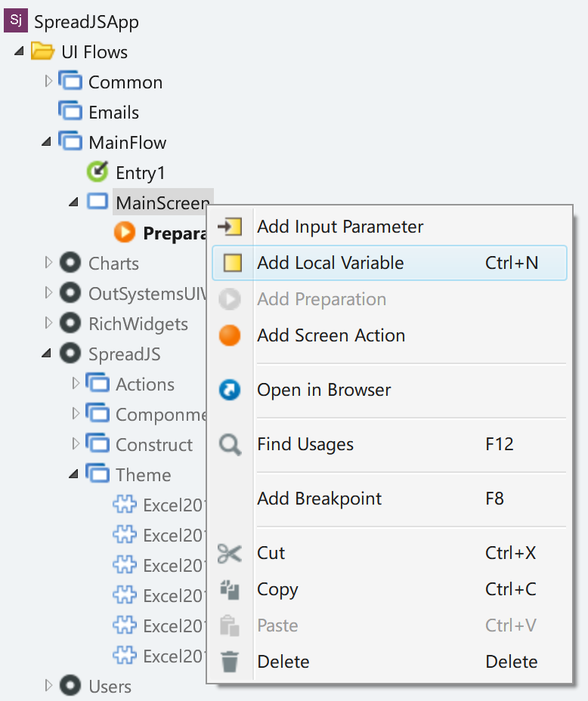Click the Actions flow icon

97,383
